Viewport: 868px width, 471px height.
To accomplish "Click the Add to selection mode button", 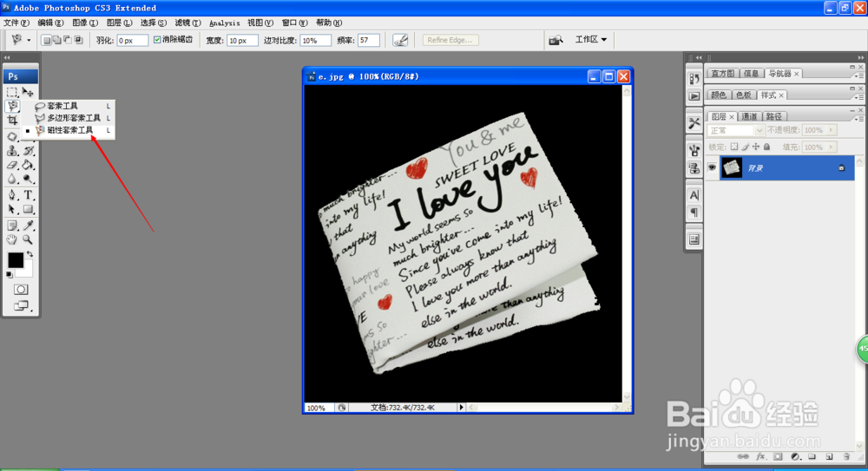I will pyautogui.click(x=57, y=40).
